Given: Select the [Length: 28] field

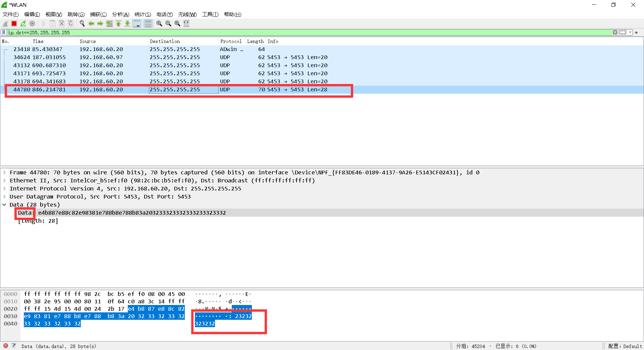Looking at the screenshot, I should coord(38,221).
